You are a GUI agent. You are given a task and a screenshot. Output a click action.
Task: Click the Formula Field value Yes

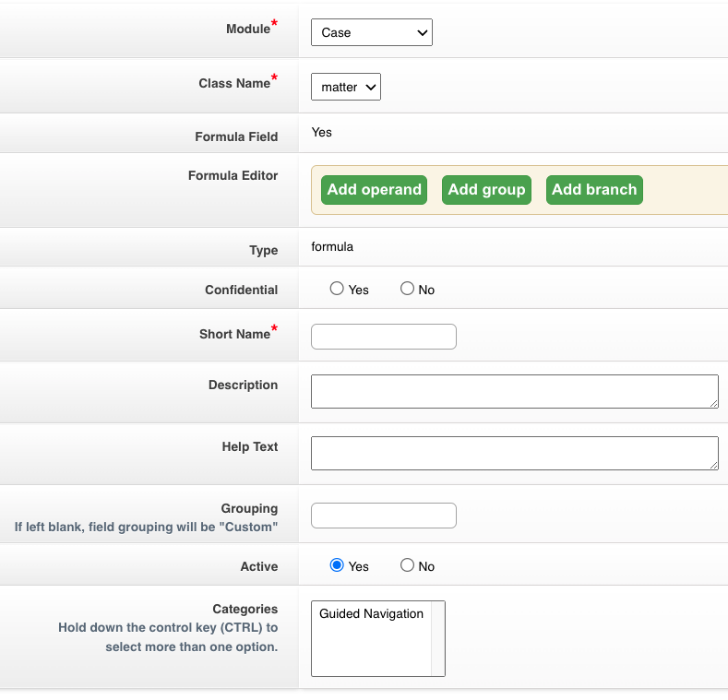tap(321, 132)
